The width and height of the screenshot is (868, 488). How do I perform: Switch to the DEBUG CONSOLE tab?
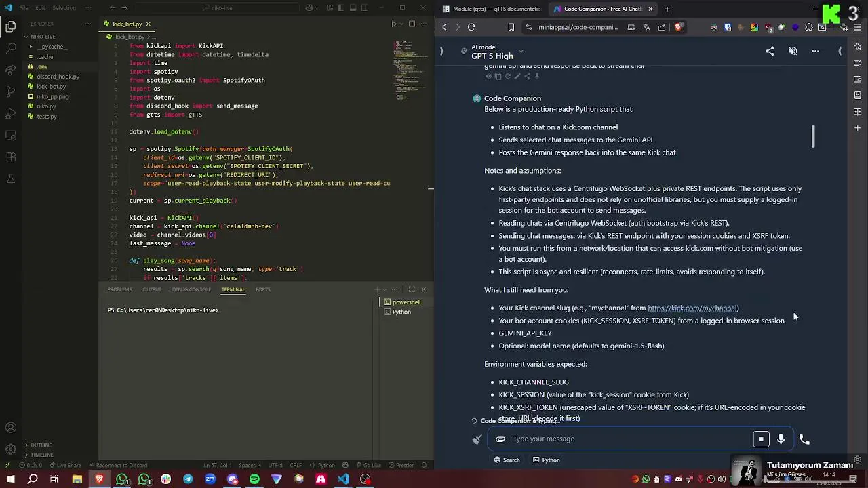click(191, 289)
